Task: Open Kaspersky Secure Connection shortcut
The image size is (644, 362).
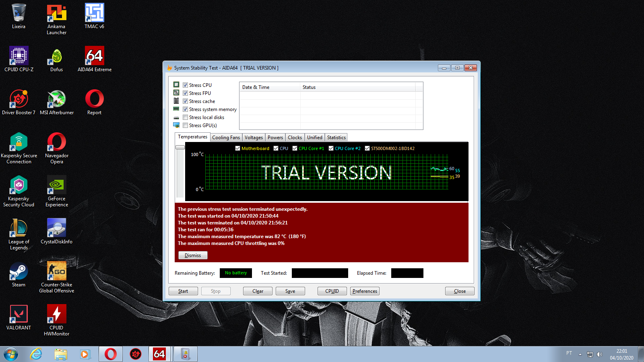Action: point(19,148)
